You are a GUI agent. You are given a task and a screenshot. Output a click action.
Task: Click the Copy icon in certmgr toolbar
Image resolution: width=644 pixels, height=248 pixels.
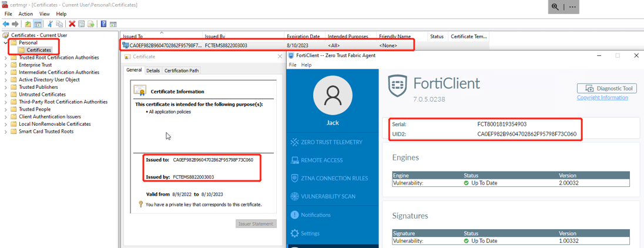pos(59,24)
